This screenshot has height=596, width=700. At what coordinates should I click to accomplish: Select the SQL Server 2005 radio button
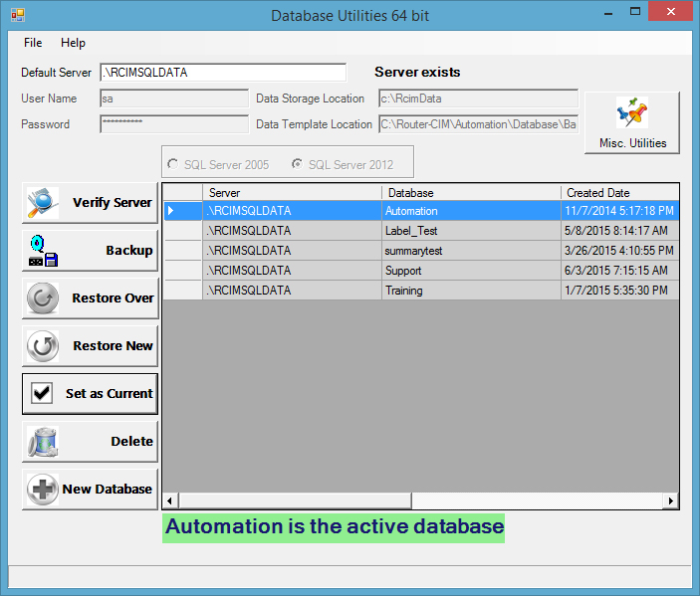173,164
